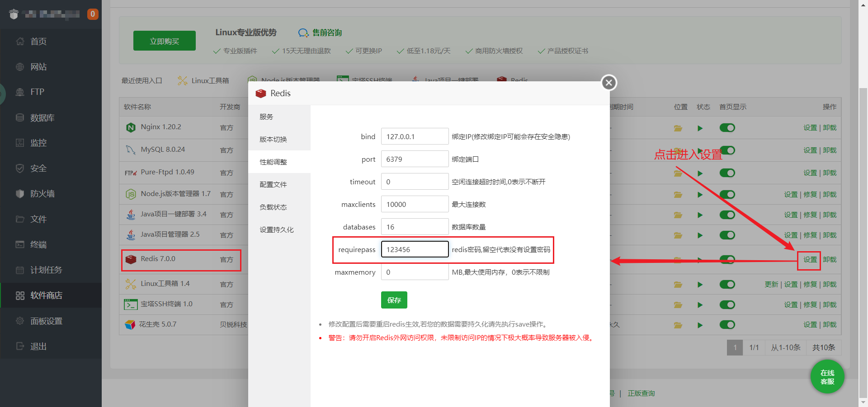Toggle 首页显示 switch for 宝塔SSH终端 row
Viewport: 868px width, 407px height.
(727, 304)
